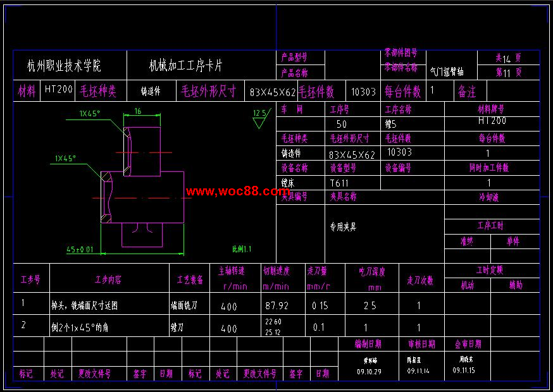This screenshot has width=553, height=392.
Task: Select the 设备编号 header
Action: (398, 168)
